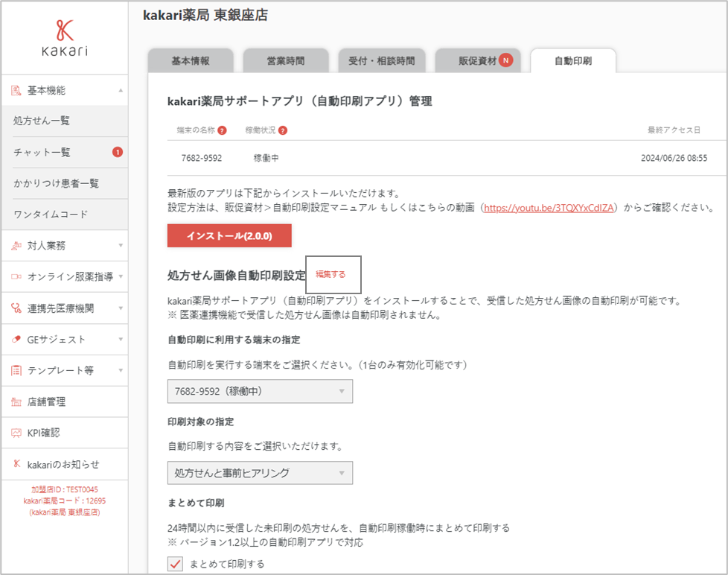The width and height of the screenshot is (728, 575).
Task: Open かかりつけ患者一覧 in the sidebar
Action: pyautogui.click(x=65, y=183)
